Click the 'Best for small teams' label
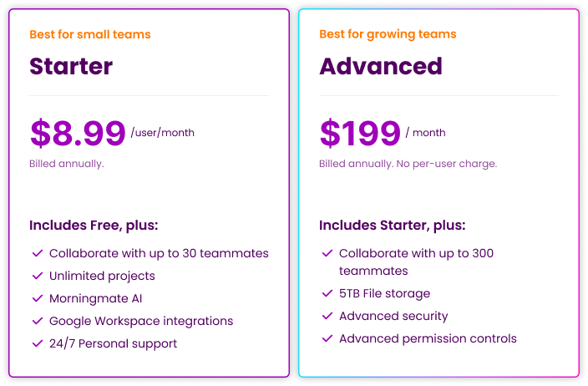 pos(89,34)
